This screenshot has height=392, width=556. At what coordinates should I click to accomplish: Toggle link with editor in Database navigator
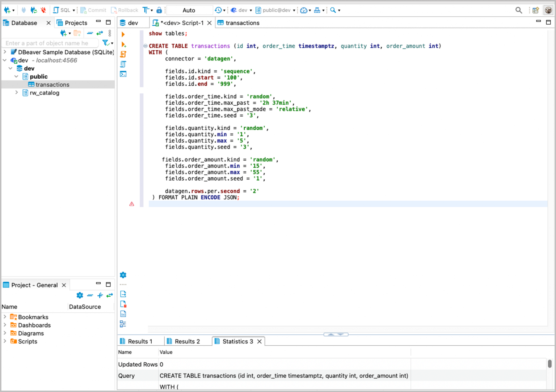coord(100,33)
